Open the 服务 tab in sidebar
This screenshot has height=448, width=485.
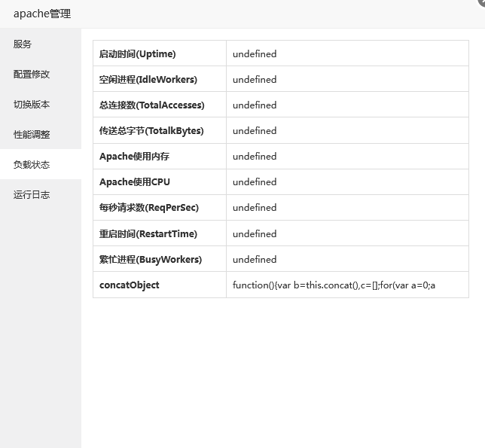click(41, 44)
